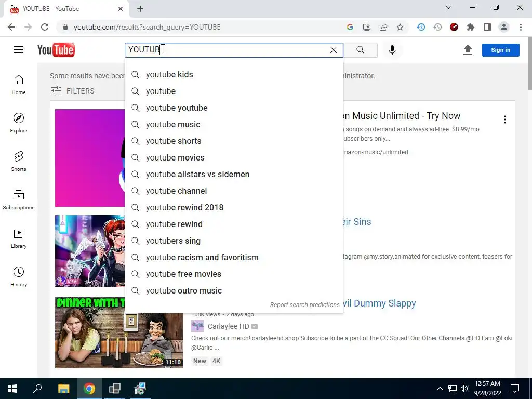This screenshot has width=532, height=399.
Task: Open History in sidebar
Action: 19,276
